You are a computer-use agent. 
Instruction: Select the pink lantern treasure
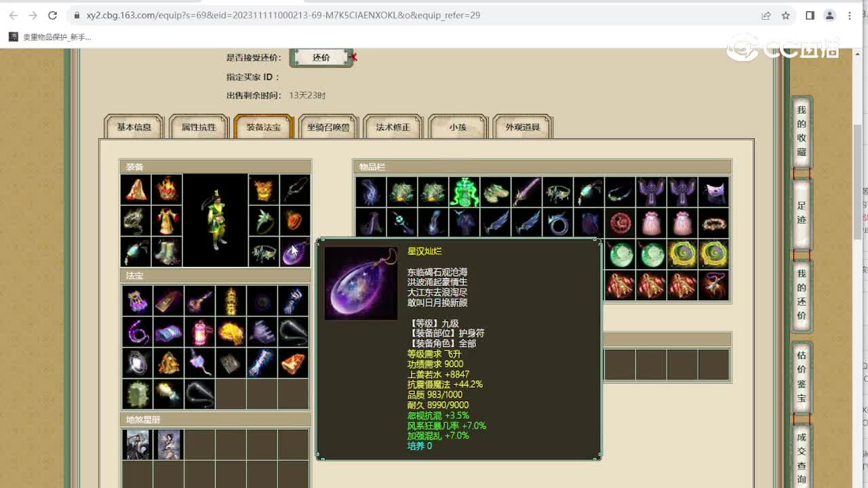click(199, 331)
